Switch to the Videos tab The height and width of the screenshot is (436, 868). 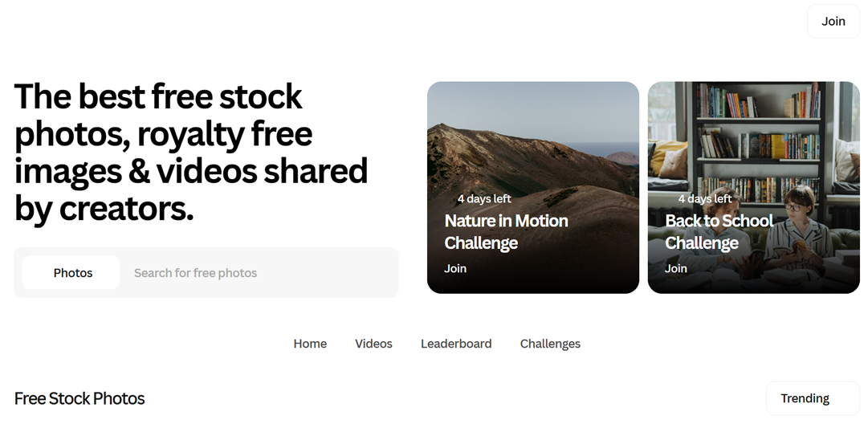click(x=373, y=344)
